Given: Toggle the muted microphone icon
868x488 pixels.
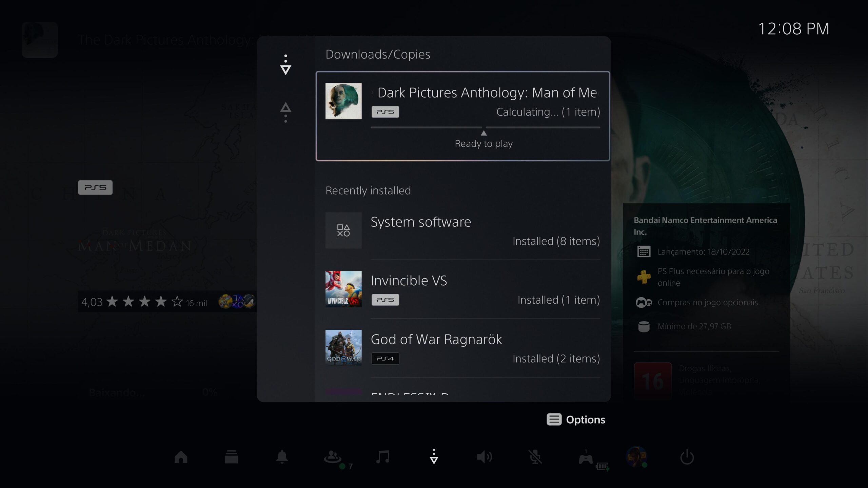Looking at the screenshot, I should [x=535, y=457].
